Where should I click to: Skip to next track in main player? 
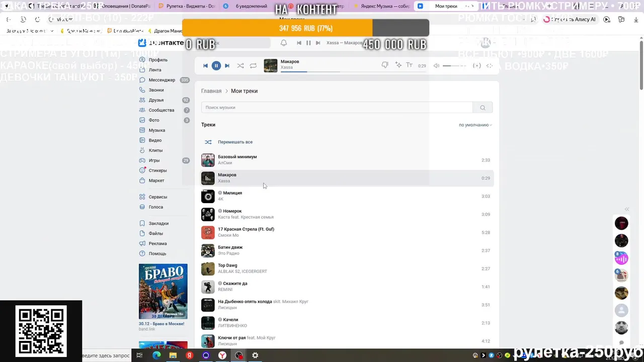[227, 65]
